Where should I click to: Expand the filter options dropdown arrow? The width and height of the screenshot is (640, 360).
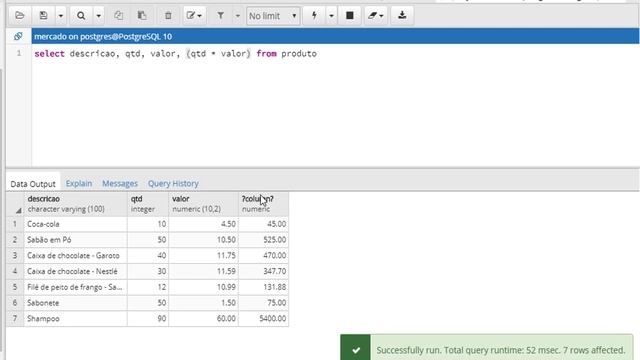coord(238,16)
